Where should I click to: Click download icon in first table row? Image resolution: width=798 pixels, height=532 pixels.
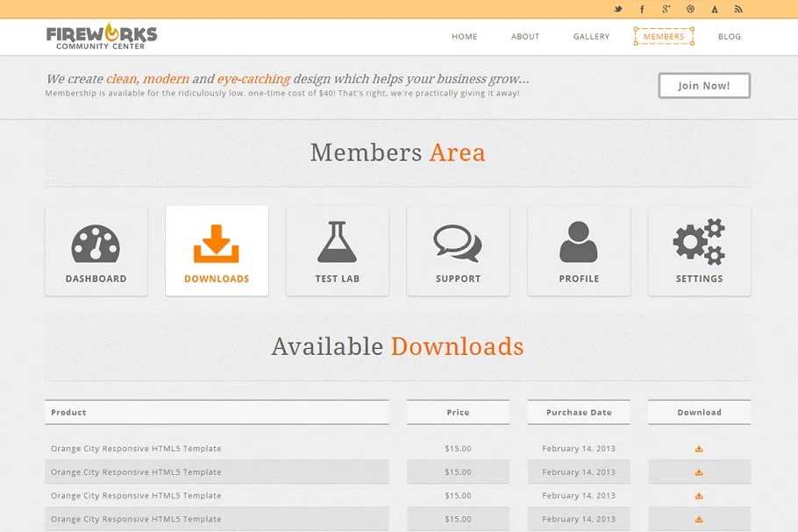pos(699,449)
